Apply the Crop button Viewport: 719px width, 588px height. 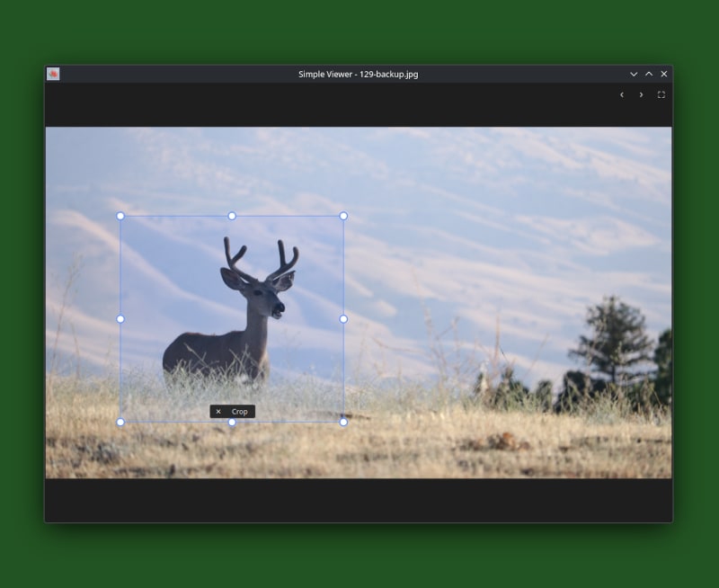click(x=239, y=412)
